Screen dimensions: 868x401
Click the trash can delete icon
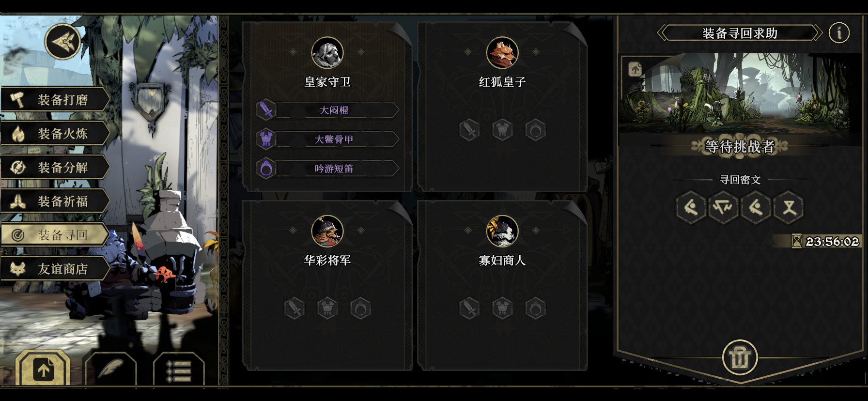coord(740,358)
